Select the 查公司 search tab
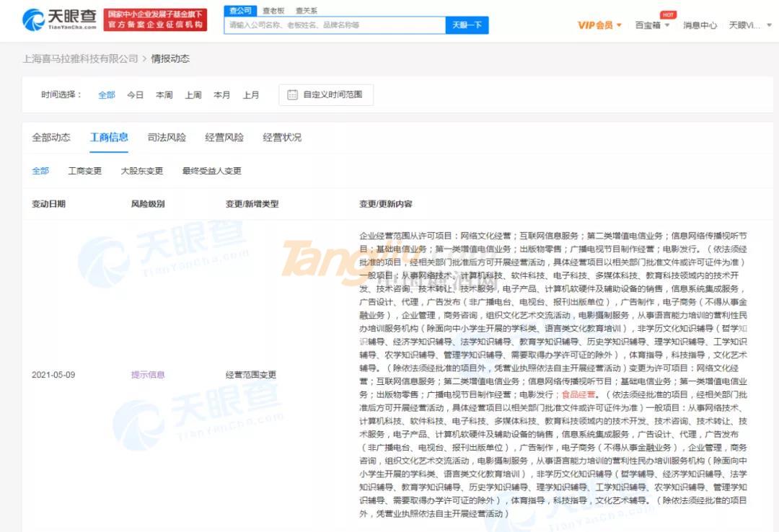The height and width of the screenshot is (532, 779). tap(240, 10)
